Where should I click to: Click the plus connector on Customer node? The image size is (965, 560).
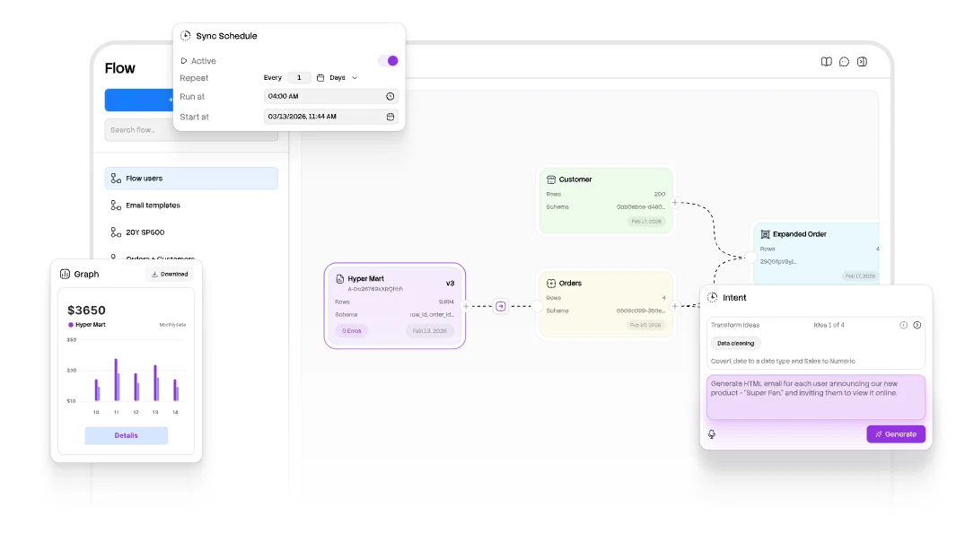(x=675, y=202)
